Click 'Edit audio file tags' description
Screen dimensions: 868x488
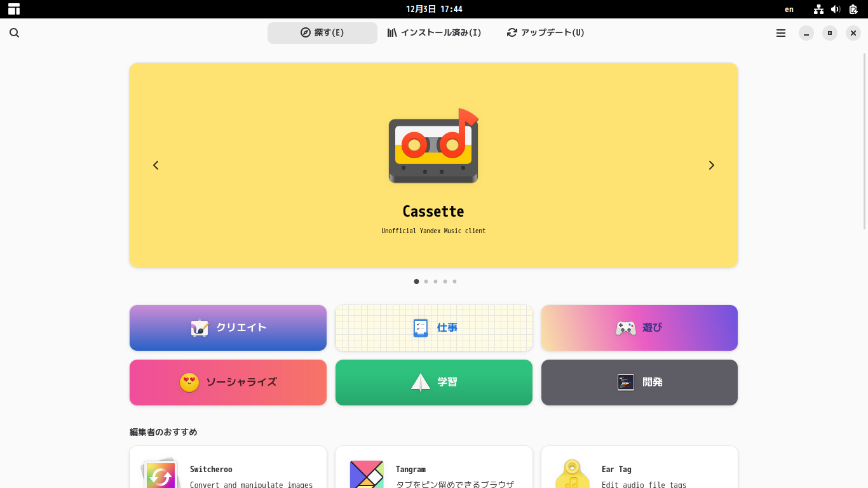tap(644, 484)
